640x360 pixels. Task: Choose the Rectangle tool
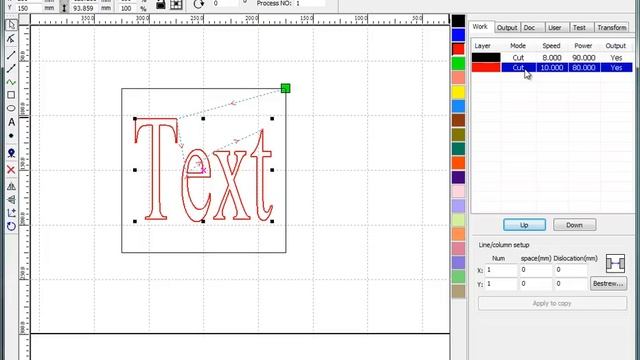click(11, 95)
